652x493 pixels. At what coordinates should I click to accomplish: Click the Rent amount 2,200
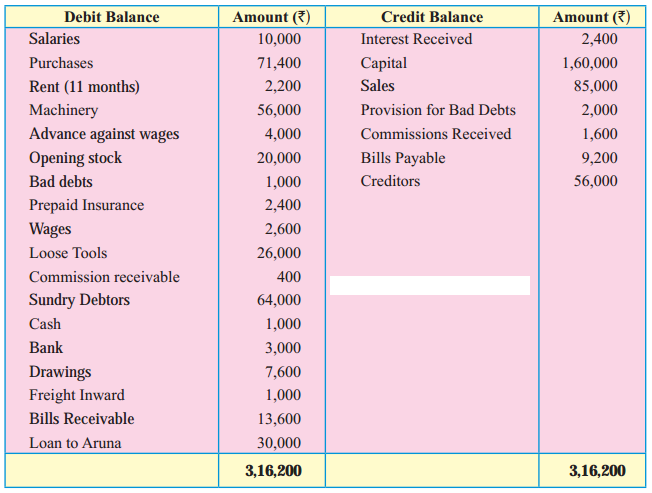coord(283,86)
